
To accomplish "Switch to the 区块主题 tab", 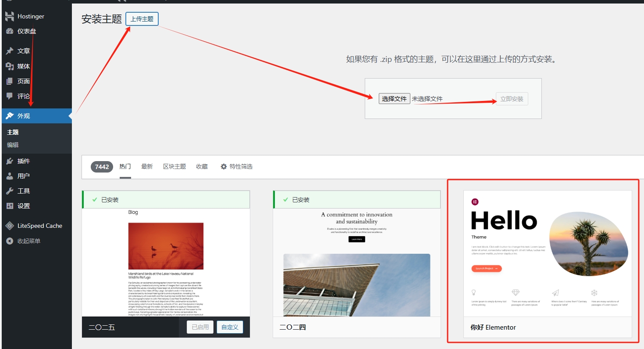I will coord(174,167).
